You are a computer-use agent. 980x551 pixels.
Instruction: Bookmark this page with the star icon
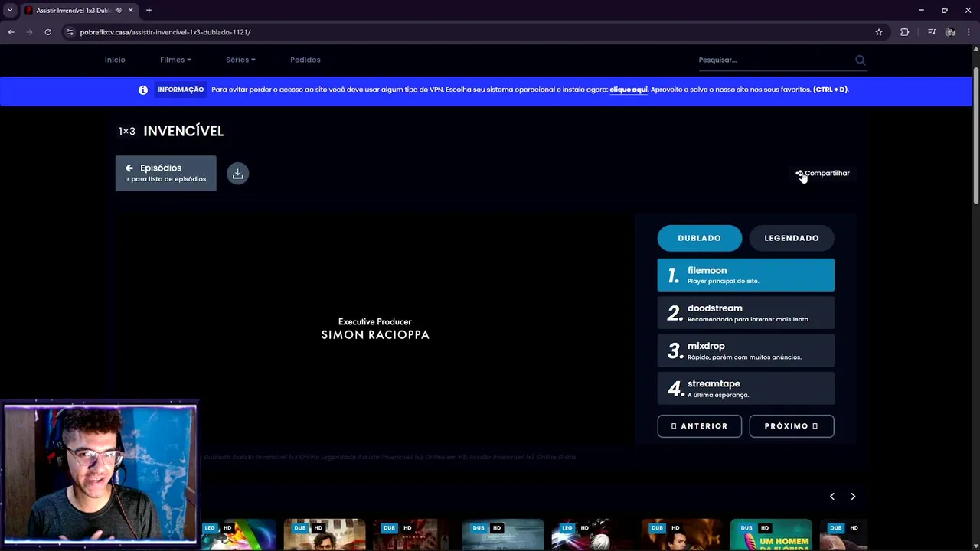click(879, 32)
